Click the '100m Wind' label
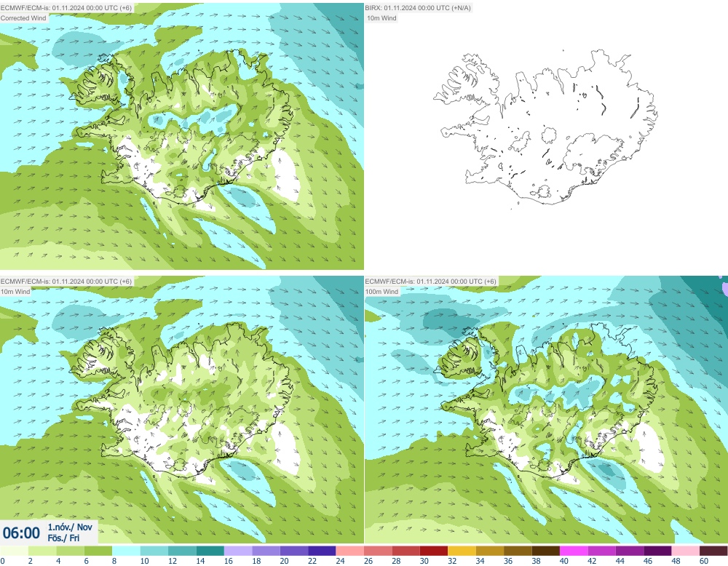Screen dimensions: 728x566 [x=383, y=291]
